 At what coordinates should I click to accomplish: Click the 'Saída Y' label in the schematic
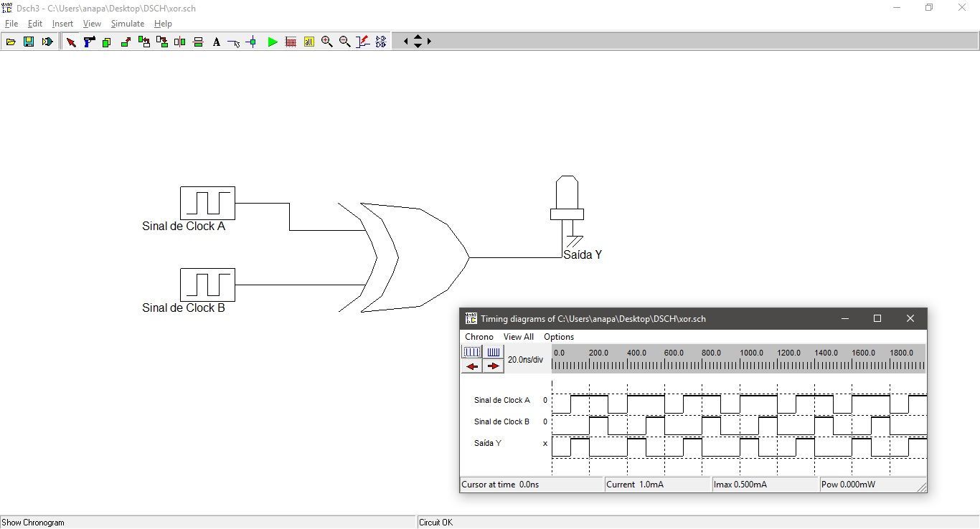point(583,255)
